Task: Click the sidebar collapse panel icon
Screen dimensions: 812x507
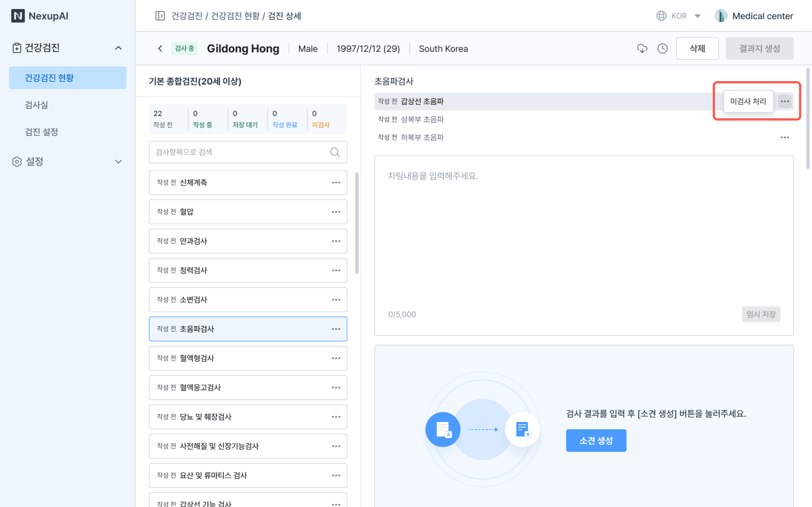Action: pos(160,16)
